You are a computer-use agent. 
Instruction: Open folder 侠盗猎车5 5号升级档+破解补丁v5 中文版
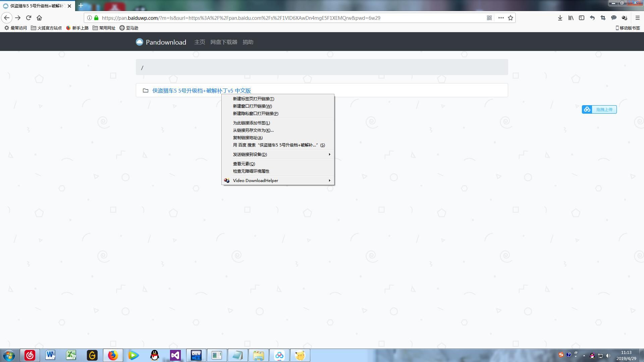pyautogui.click(x=202, y=90)
